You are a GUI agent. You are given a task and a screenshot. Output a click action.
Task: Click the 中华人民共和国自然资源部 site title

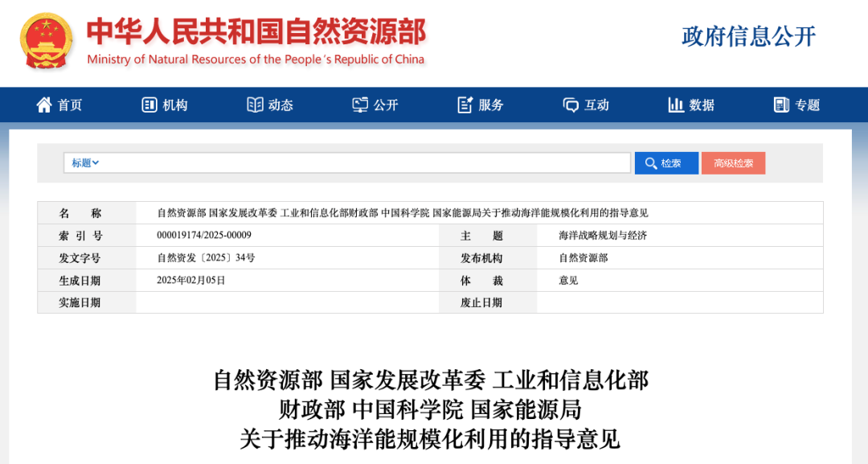pos(256,32)
